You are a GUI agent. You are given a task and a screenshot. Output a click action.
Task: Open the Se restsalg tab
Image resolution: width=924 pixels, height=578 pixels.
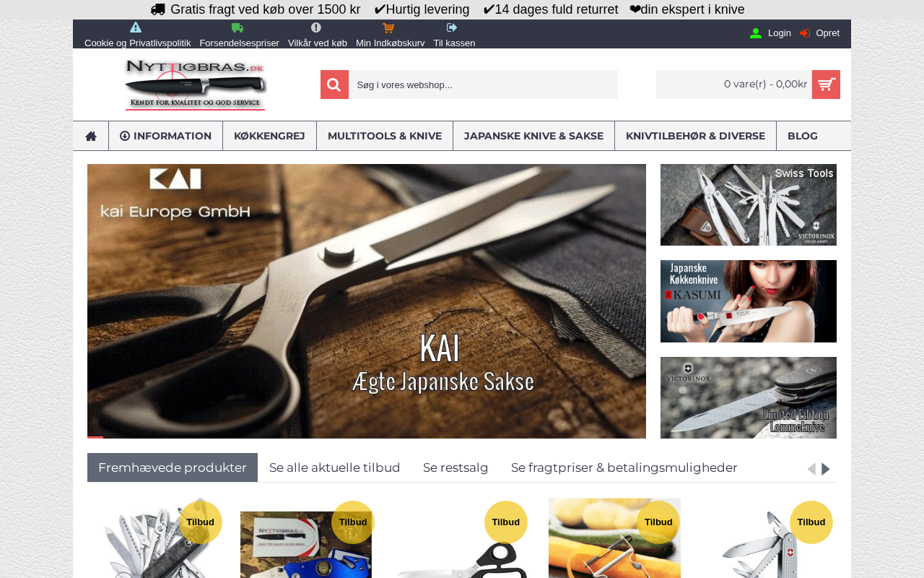(456, 467)
